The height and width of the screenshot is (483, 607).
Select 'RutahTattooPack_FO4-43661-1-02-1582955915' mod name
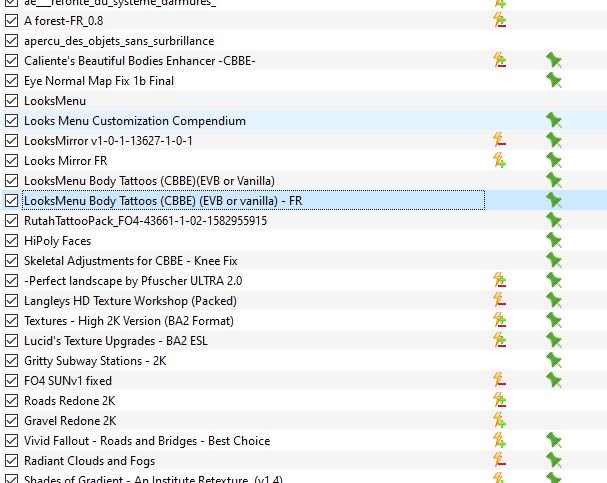pos(146,221)
